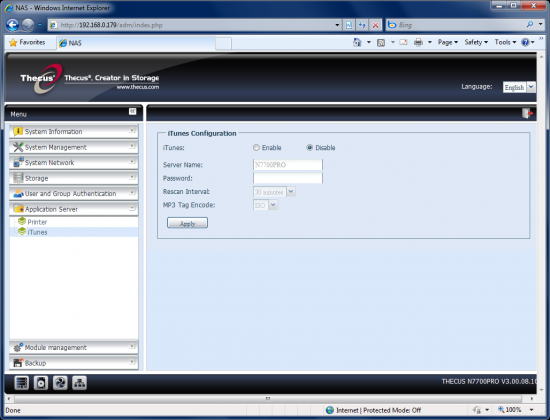Click the Refresh icon in address bar
The width and height of the screenshot is (550, 420).
click(x=362, y=25)
